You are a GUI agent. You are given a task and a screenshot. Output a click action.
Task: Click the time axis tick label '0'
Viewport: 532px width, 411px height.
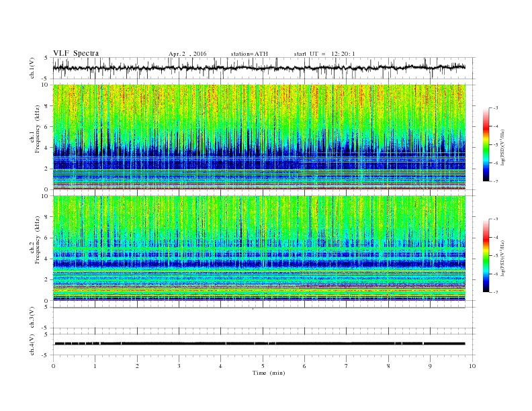(x=53, y=366)
